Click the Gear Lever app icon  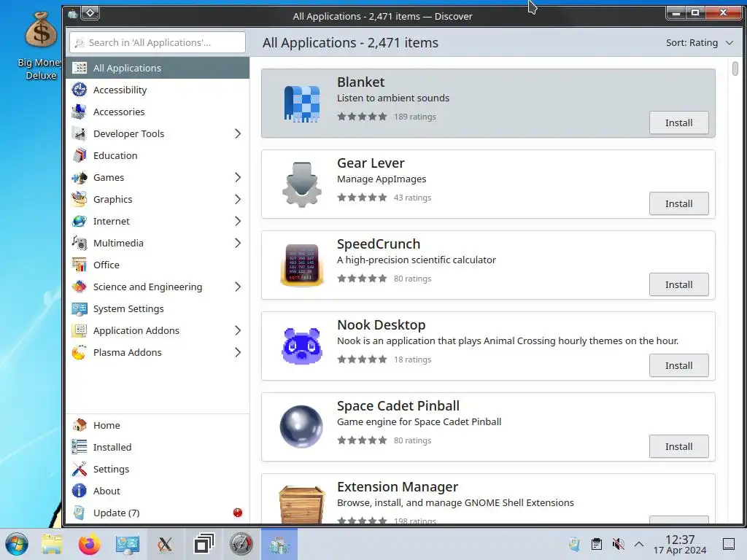click(301, 184)
